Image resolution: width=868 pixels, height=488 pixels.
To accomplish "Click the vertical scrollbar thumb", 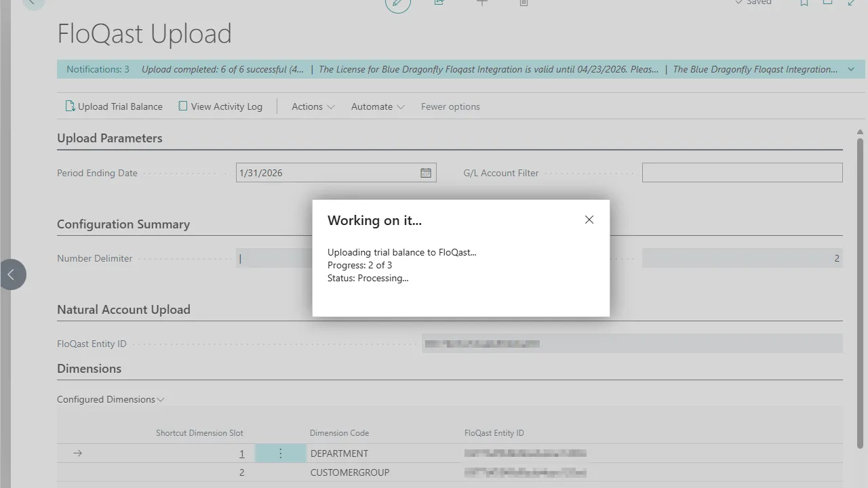I will 861,293.
